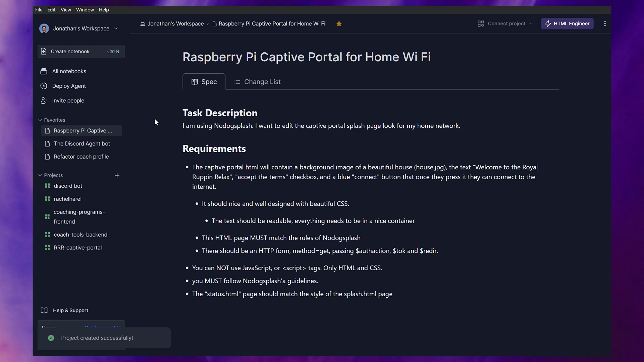644x362 pixels.
Task: Click the 'text should be readable' bullet
Action: pyautogui.click(x=313, y=221)
